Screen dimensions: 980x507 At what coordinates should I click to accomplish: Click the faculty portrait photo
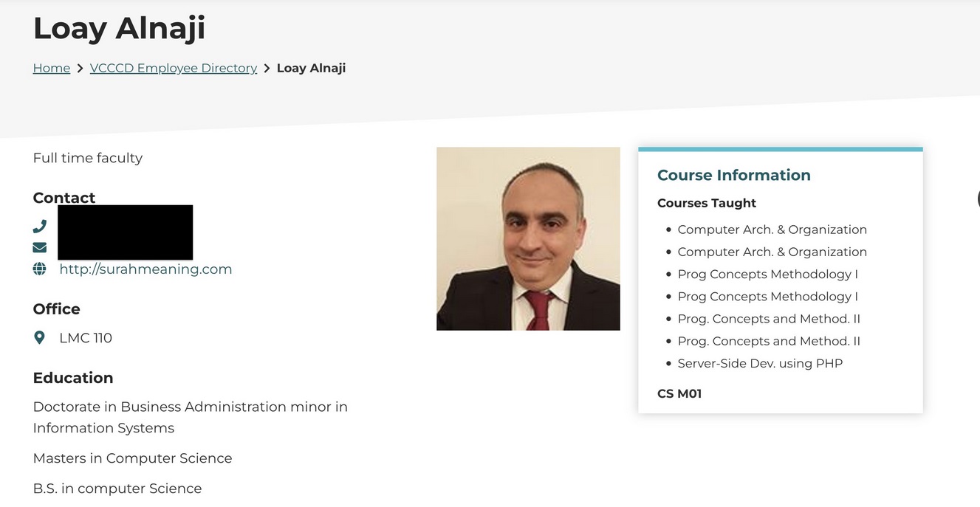[528, 238]
